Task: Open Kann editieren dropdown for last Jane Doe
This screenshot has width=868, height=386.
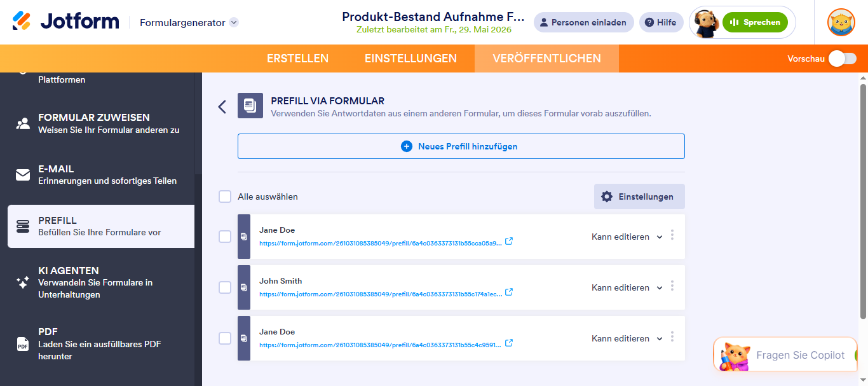Action: [x=627, y=338]
